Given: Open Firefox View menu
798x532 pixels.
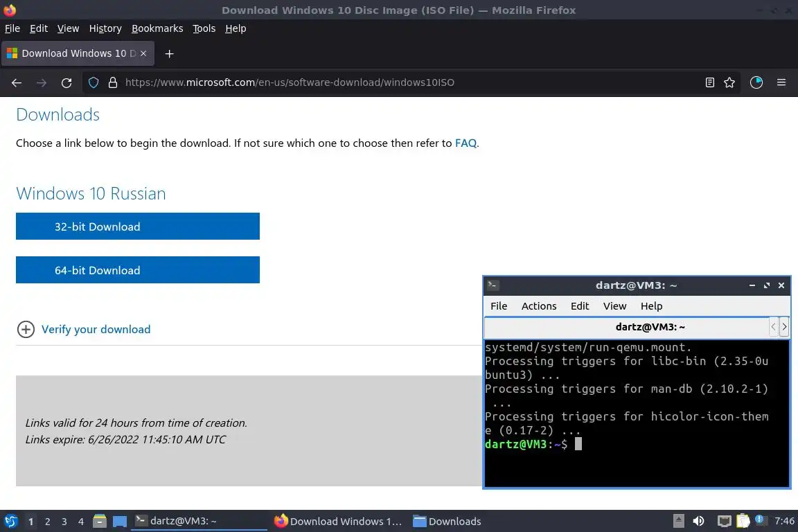Looking at the screenshot, I should (x=68, y=28).
